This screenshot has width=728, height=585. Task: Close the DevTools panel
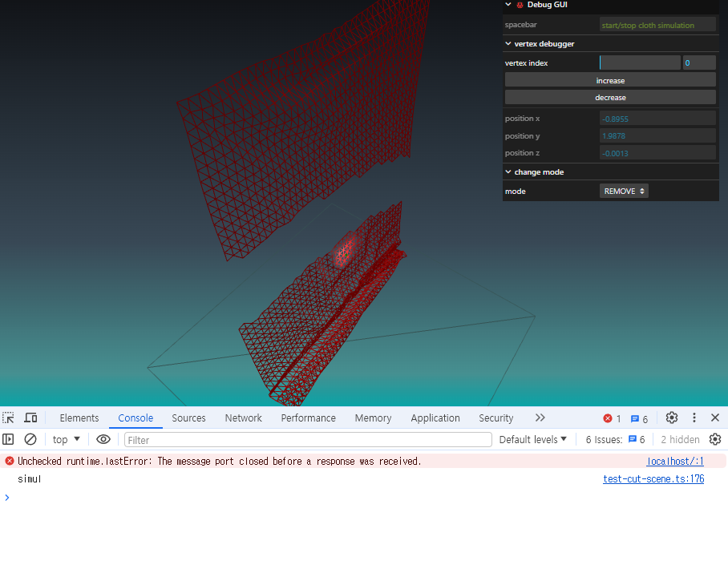pos(715,418)
